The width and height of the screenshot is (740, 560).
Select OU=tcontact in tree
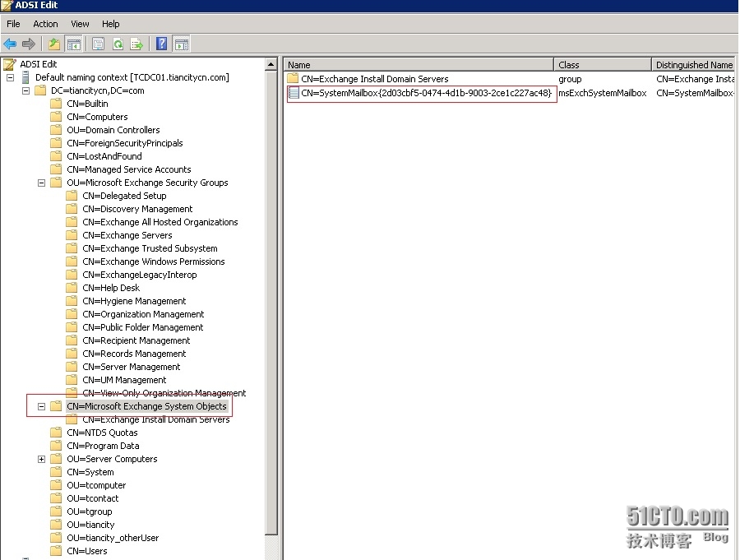coord(92,498)
